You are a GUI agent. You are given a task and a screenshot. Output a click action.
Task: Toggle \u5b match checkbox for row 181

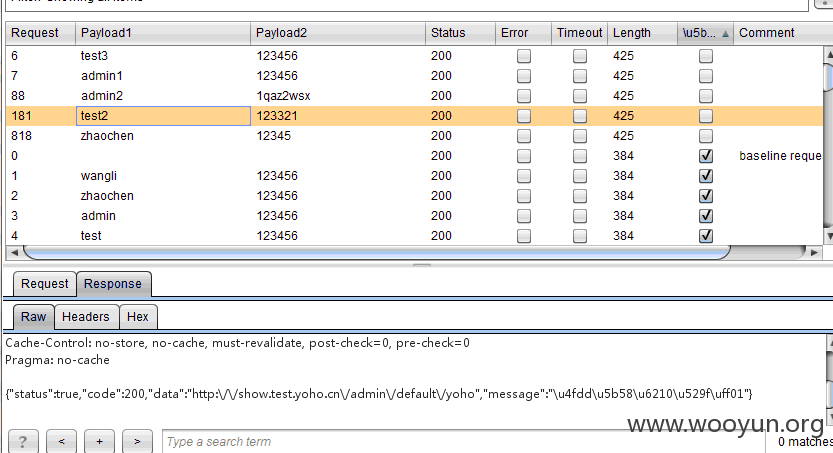click(706, 116)
